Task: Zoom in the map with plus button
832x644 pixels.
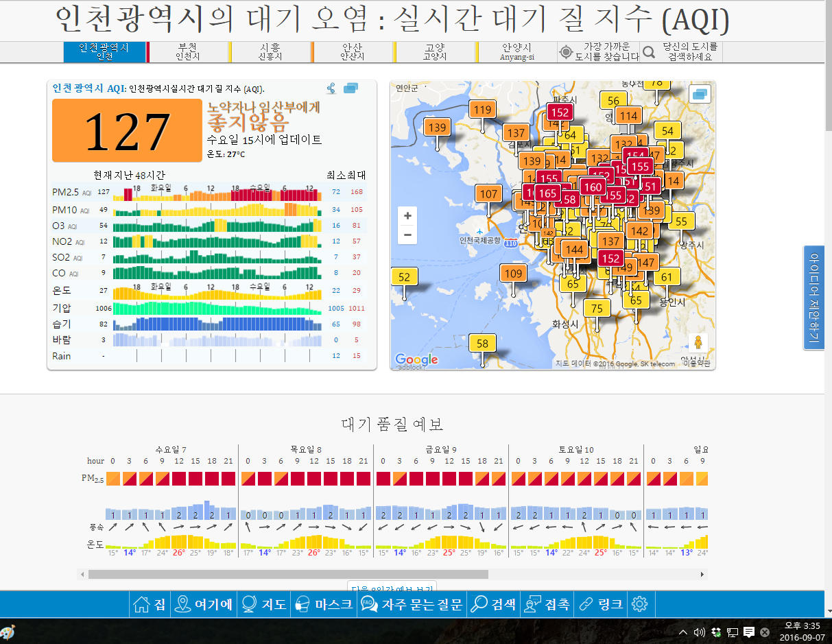Action: coord(407,216)
